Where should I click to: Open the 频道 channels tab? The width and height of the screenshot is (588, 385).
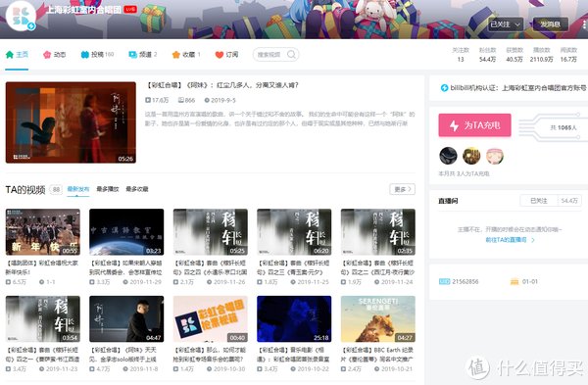(x=142, y=54)
